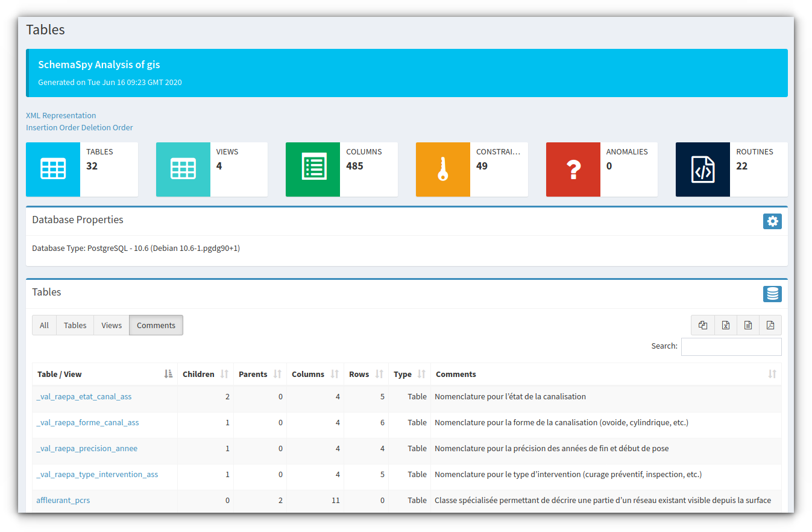Sort by Comments column
Image resolution: width=812 pixels, height=532 pixels.
click(x=606, y=374)
